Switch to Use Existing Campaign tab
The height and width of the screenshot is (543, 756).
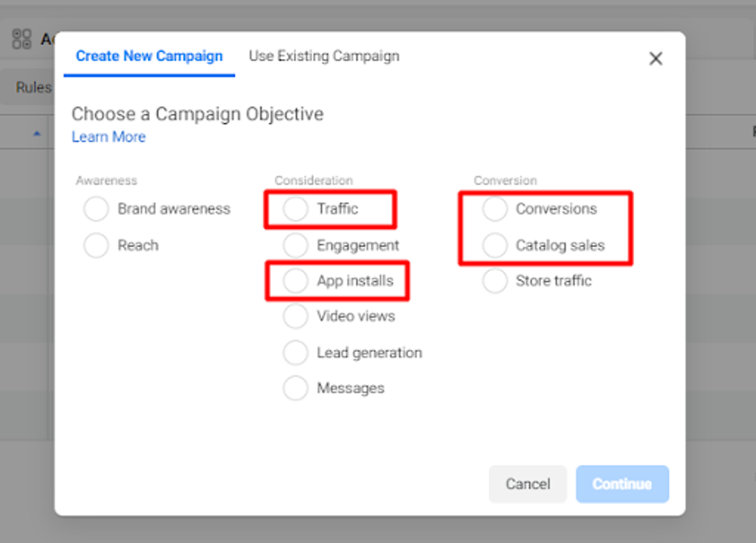(324, 56)
